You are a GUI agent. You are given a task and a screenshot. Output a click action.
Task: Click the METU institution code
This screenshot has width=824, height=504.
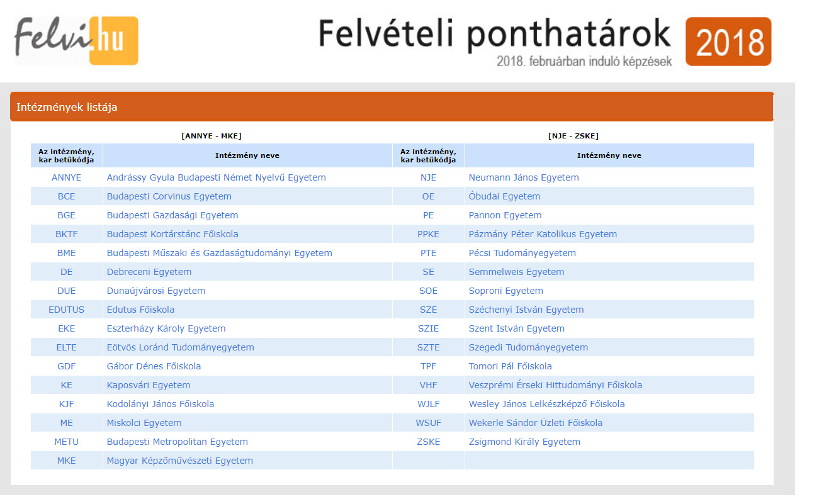point(67,442)
